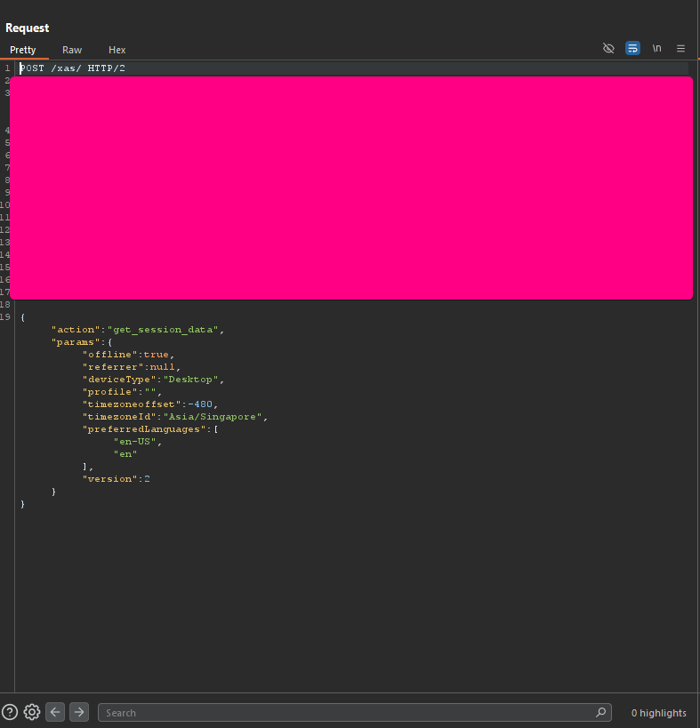Click the 0 highlights label

658,713
